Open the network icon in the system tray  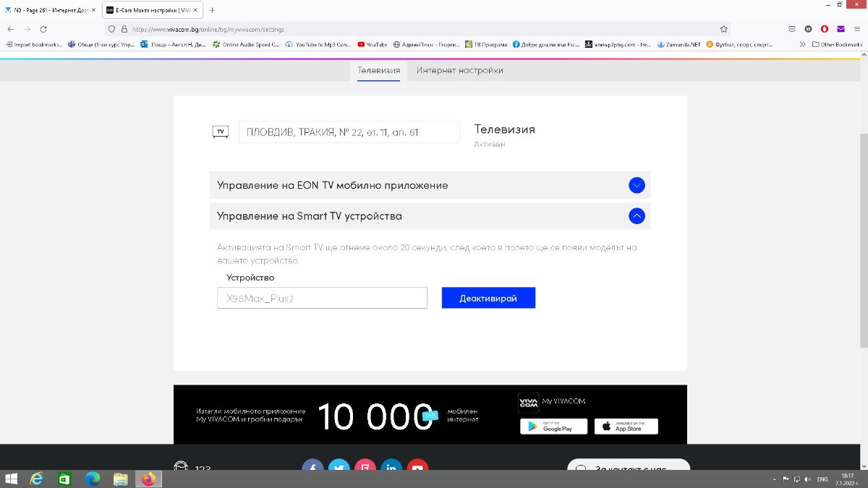[796, 479]
